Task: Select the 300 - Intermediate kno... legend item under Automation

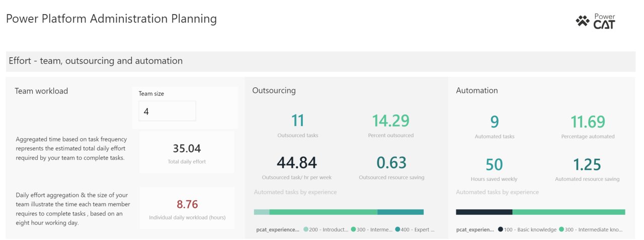Action: (x=591, y=229)
